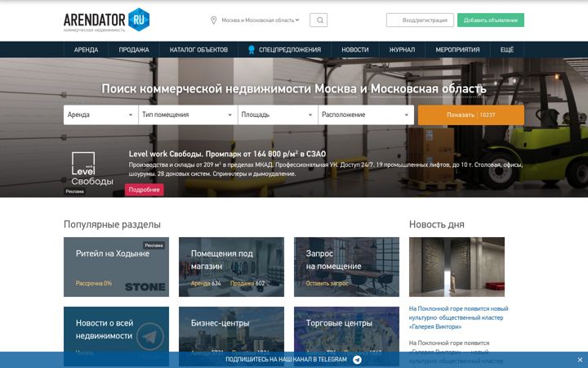Click the Оставить запрос link
Screen dimensions: 588x368
[327, 284]
